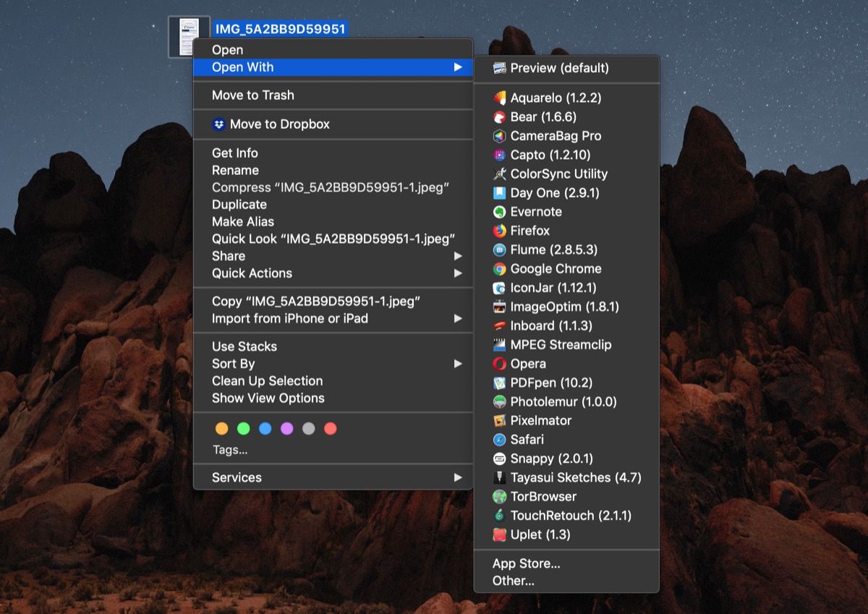Click App Store to browse more apps

pos(527,563)
